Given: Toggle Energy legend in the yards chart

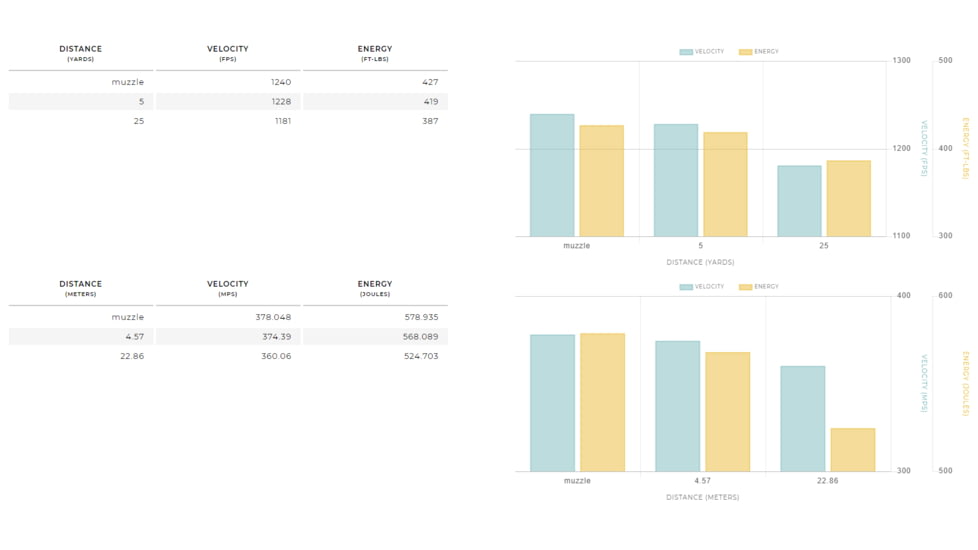Looking at the screenshot, I should tap(759, 52).
